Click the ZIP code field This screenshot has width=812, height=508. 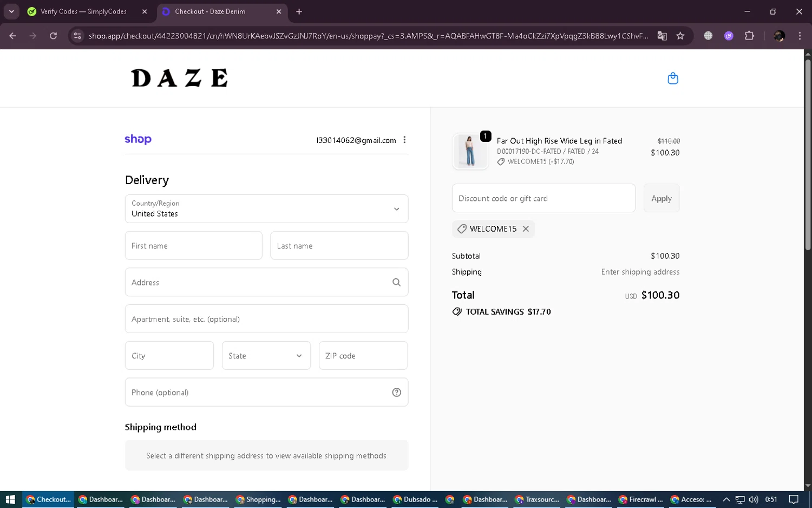click(363, 355)
